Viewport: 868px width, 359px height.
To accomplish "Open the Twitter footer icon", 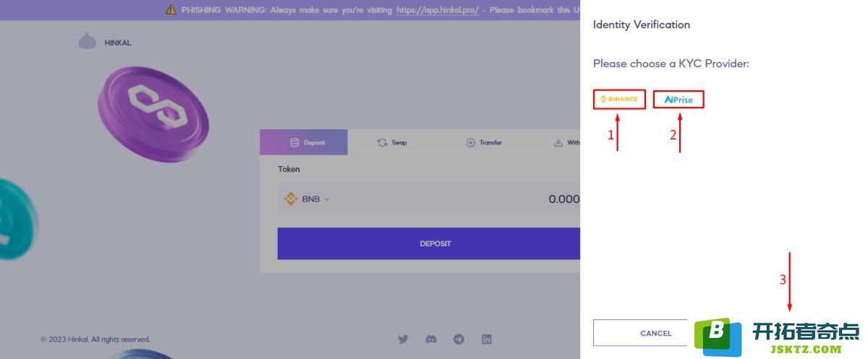I will point(403,339).
